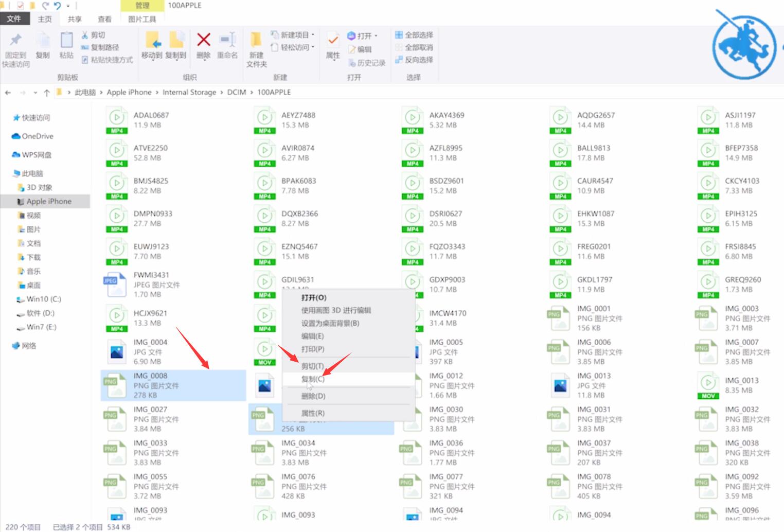Click Invert Selection (反向选择)
Image resolution: width=784 pixels, height=532 pixels.
pyautogui.click(x=414, y=60)
